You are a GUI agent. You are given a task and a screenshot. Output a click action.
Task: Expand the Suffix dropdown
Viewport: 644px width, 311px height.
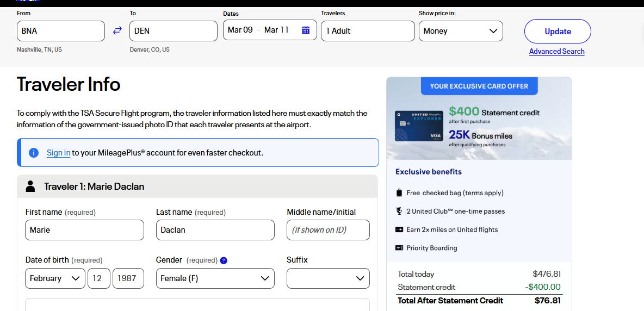tap(328, 278)
